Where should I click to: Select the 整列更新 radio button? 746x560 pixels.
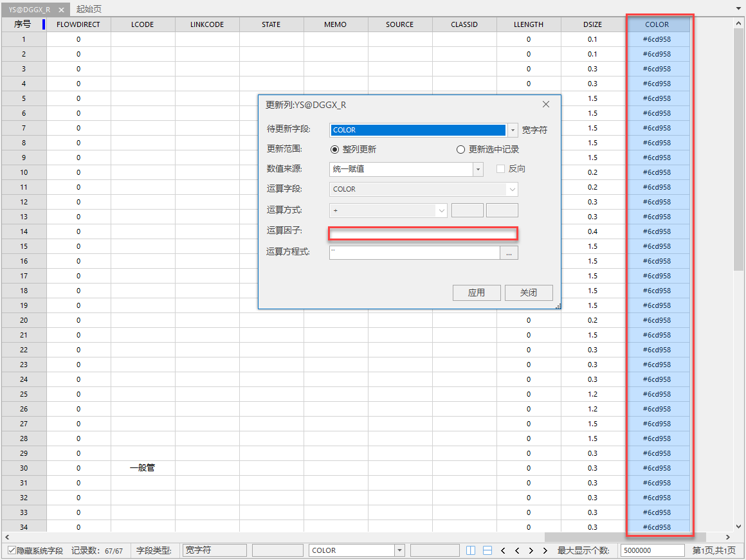(x=334, y=149)
